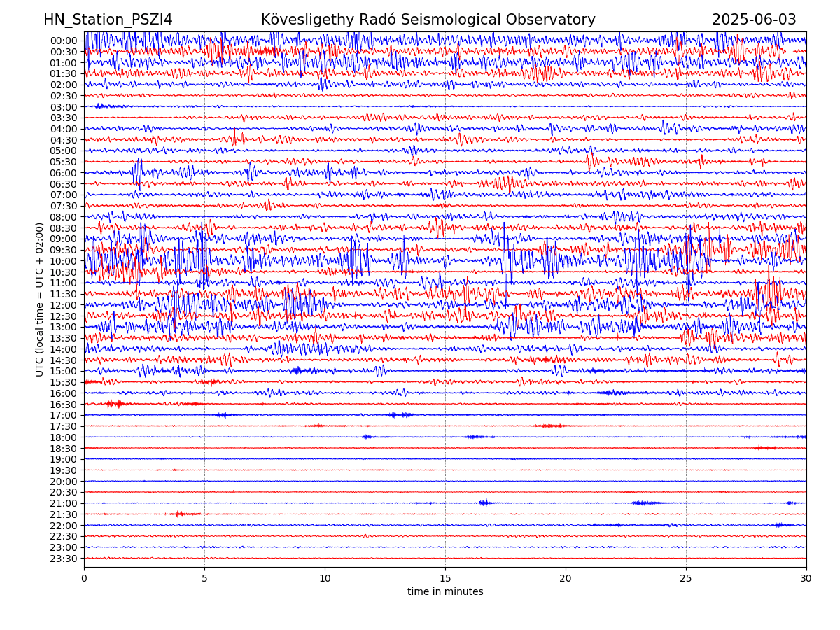Select the 12:30 trace row label
This screenshot has height=630, width=840.
[x=63, y=316]
